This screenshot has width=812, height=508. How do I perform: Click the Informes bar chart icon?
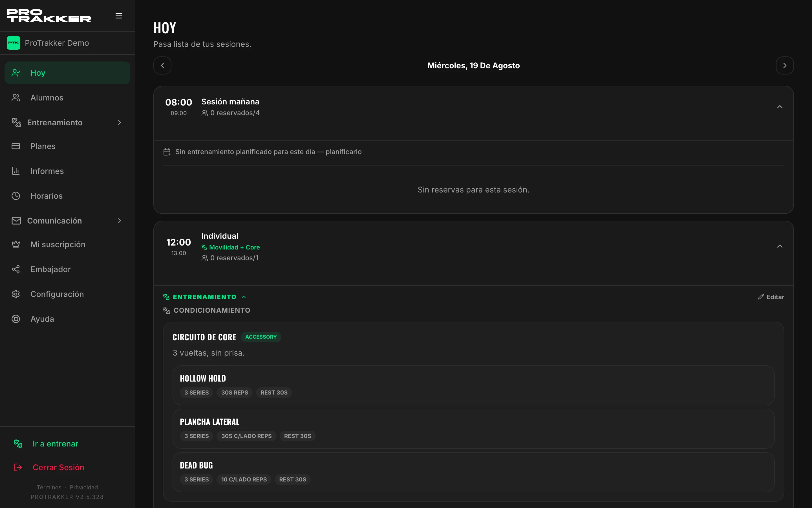click(x=16, y=171)
